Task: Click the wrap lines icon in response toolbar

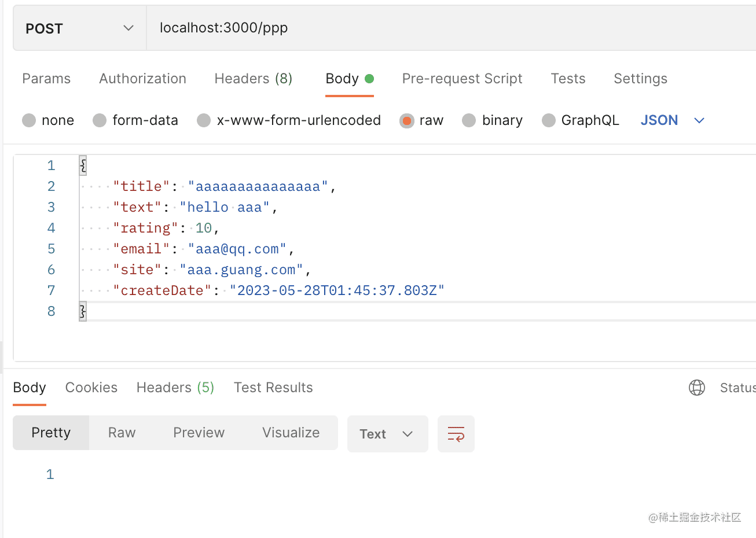Action: 456,434
